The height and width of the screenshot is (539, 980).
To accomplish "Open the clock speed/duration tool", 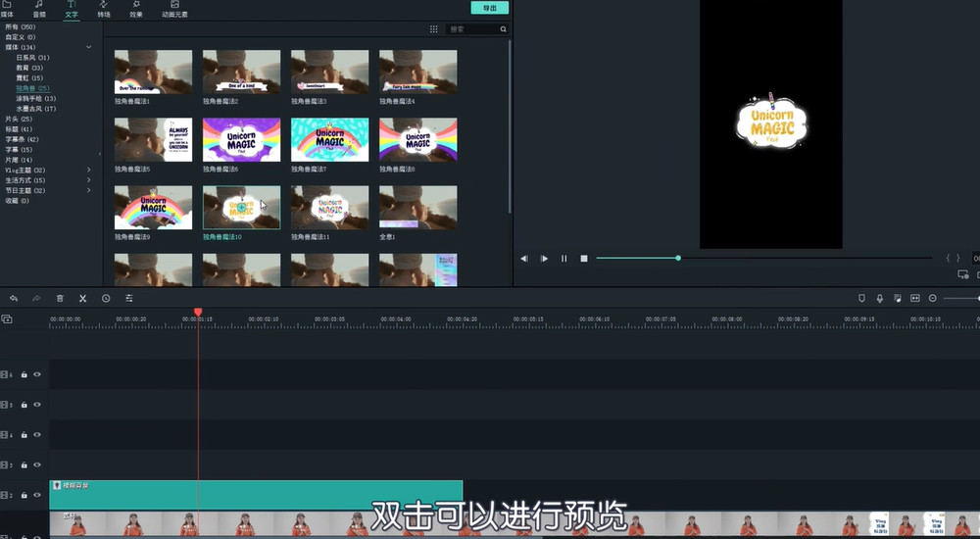I will [106, 299].
